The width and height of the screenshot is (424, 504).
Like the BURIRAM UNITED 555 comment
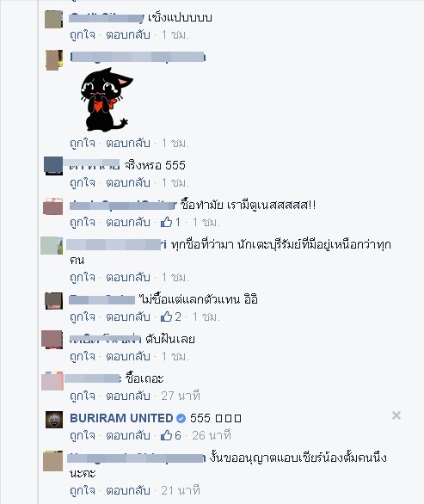[x=83, y=435]
